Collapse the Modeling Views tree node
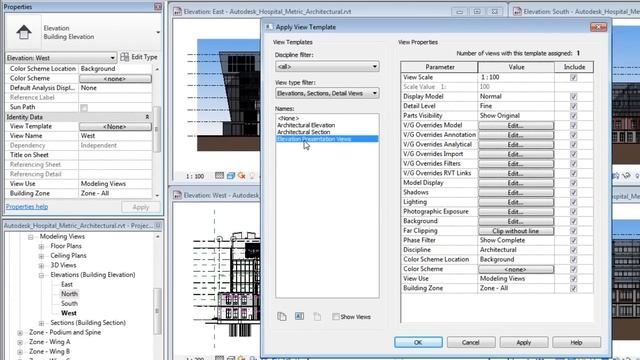This screenshot has width=640, height=360. point(31,237)
